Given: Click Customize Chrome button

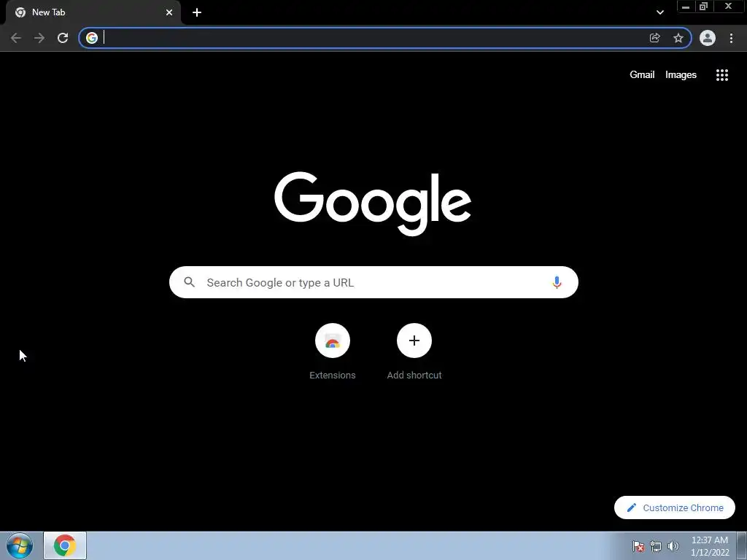Looking at the screenshot, I should click(x=675, y=507).
